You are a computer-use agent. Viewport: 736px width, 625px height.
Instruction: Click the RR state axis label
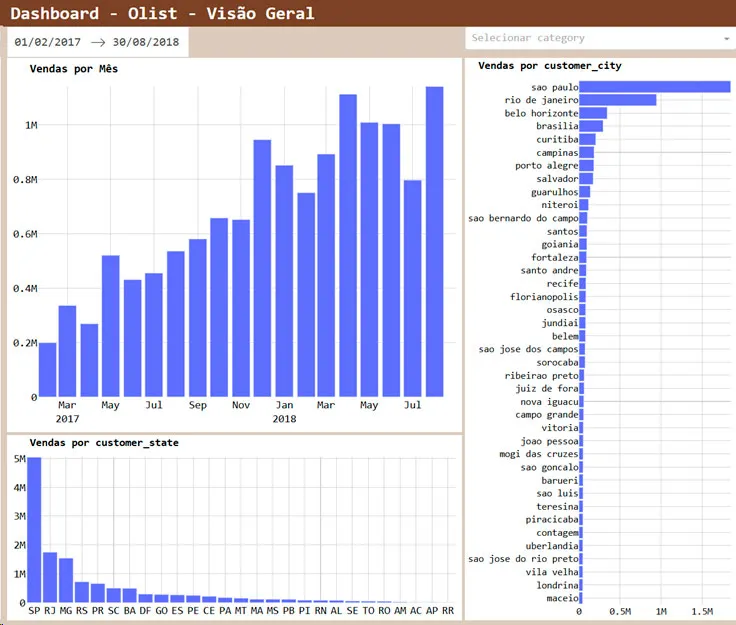448,610
